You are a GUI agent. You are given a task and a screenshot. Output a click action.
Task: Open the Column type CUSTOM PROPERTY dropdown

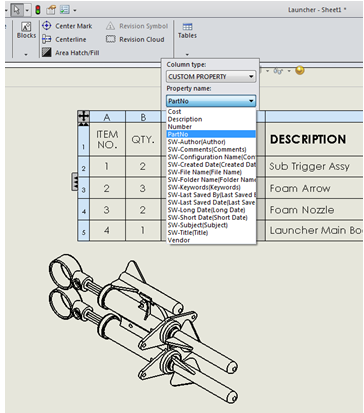point(211,77)
